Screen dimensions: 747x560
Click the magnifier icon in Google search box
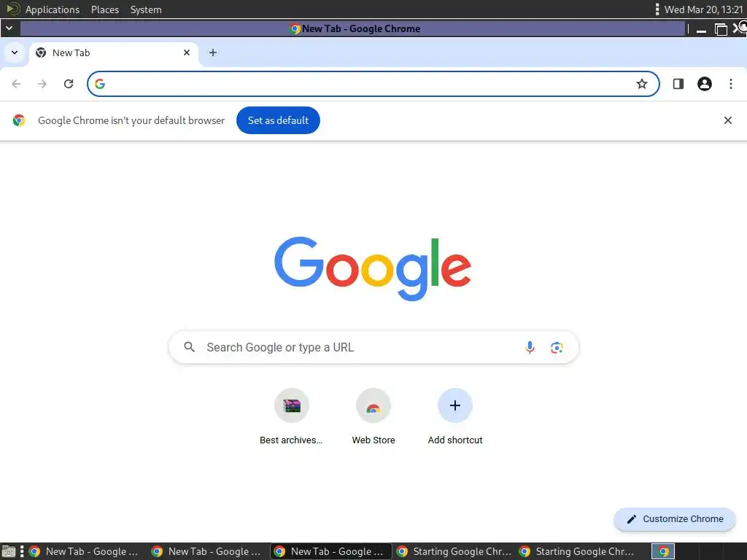tap(189, 347)
